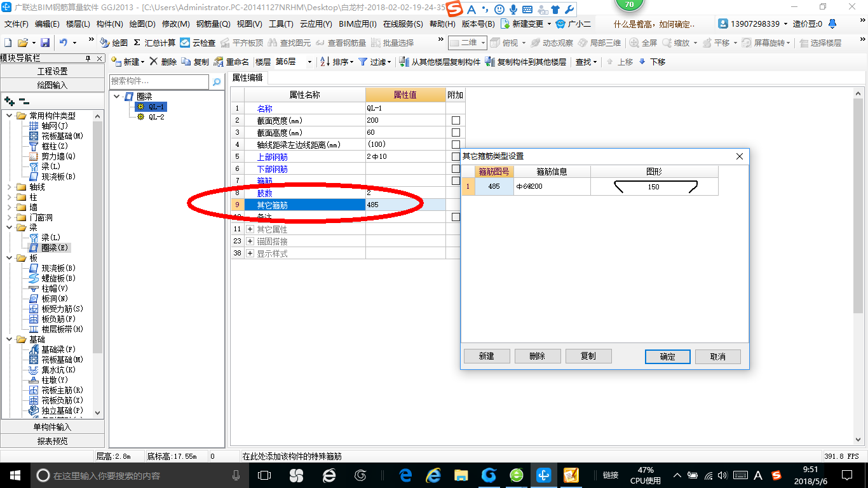Collapse the 圈梁 node in component tree
Screen dimensions: 868x488
[117, 97]
